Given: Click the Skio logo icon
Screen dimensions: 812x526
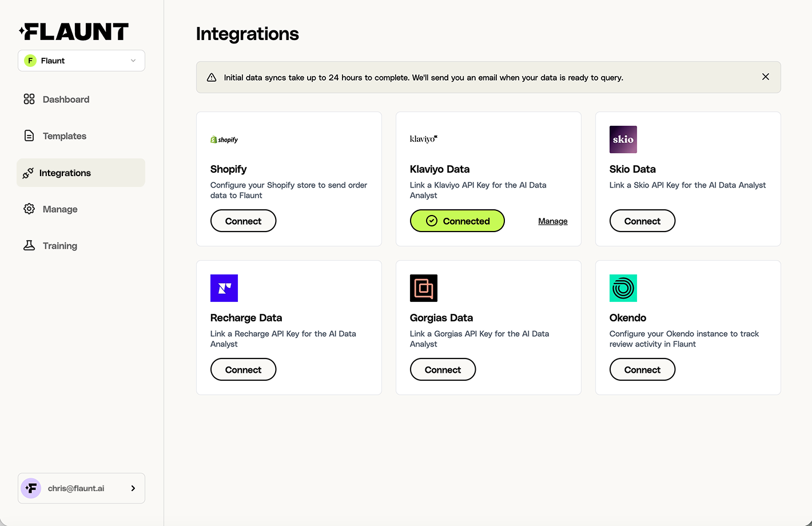Looking at the screenshot, I should point(623,140).
